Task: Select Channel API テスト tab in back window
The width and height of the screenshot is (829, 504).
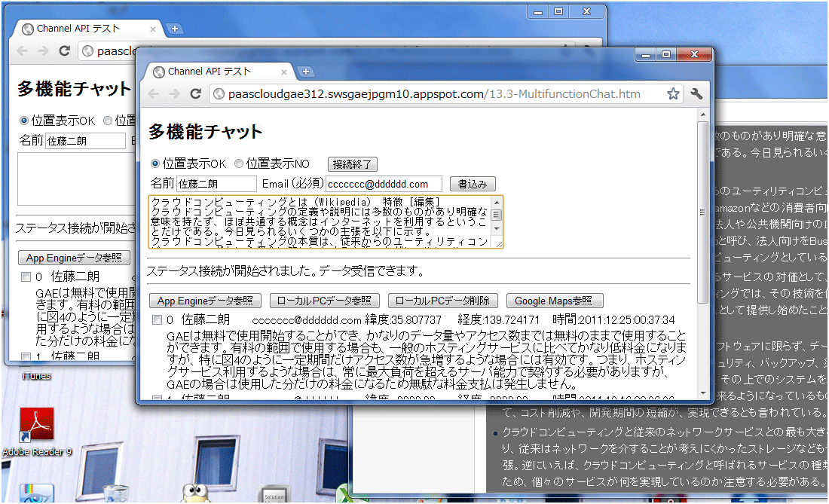Action: pyautogui.click(x=88, y=29)
